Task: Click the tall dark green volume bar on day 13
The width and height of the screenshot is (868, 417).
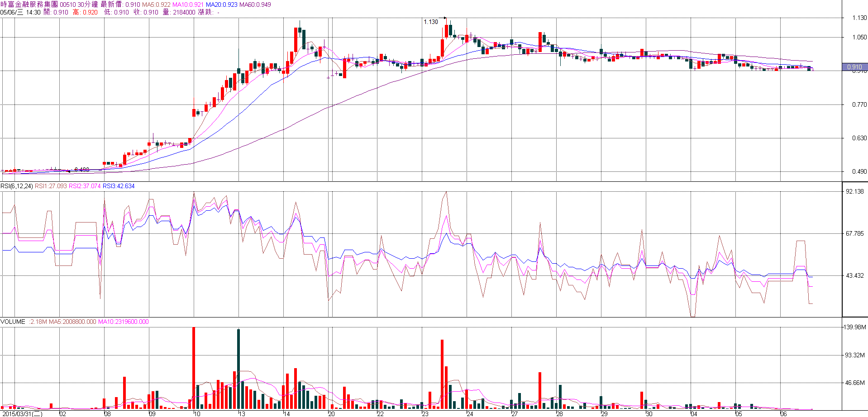Action: click(x=238, y=369)
